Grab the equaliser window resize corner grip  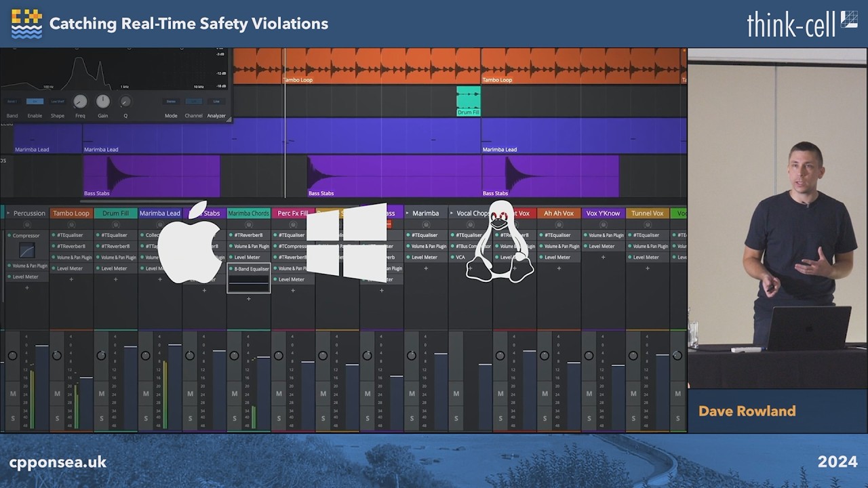click(x=229, y=119)
